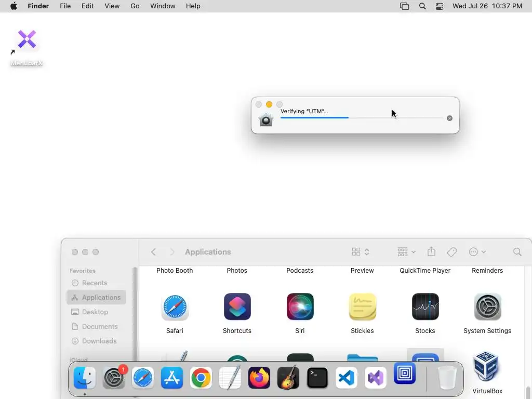Cancel the UTM verification

click(x=449, y=118)
